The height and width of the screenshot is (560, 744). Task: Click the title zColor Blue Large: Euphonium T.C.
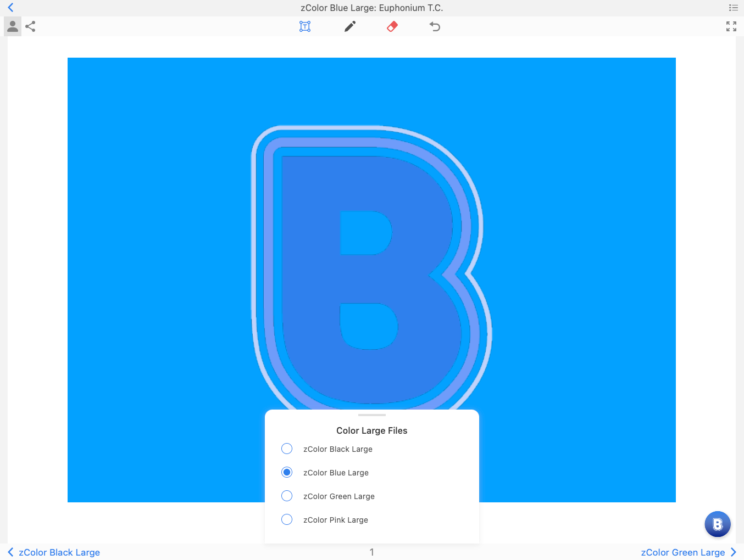pyautogui.click(x=372, y=8)
